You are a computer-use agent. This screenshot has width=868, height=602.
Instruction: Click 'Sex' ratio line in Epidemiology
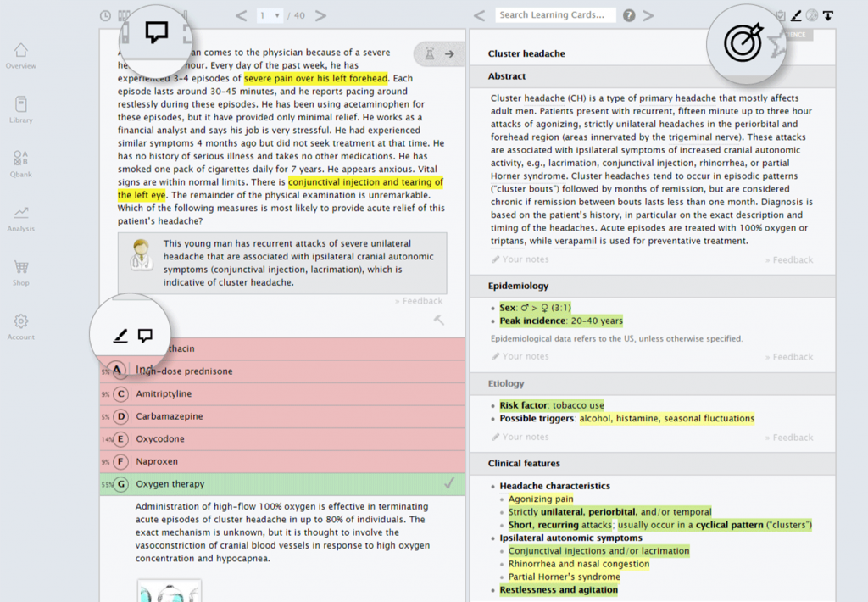pyautogui.click(x=536, y=308)
